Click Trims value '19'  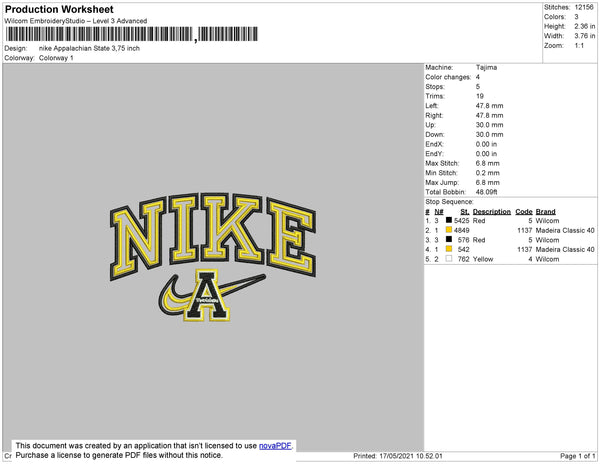coord(480,96)
